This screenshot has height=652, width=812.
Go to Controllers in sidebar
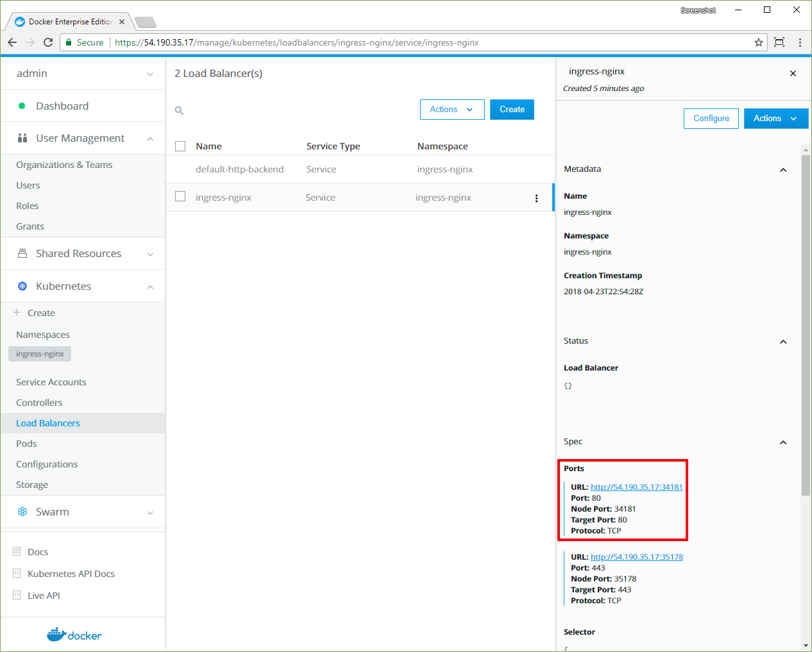pos(39,403)
